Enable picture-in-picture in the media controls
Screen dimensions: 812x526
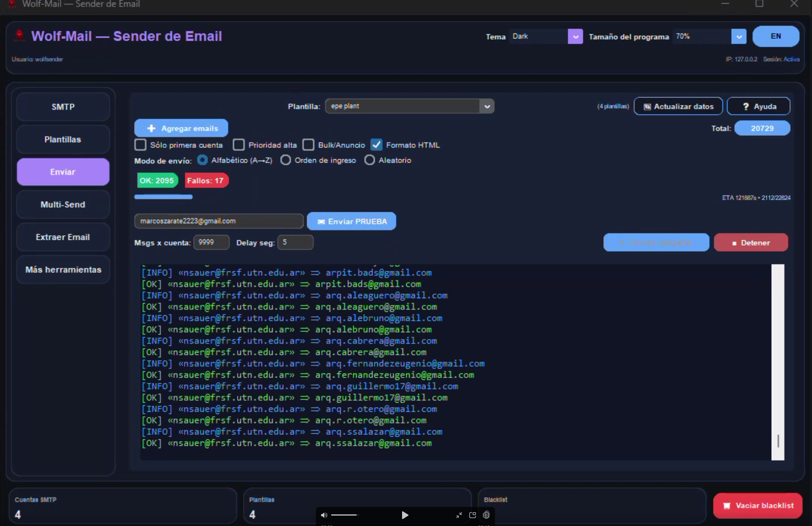472,515
